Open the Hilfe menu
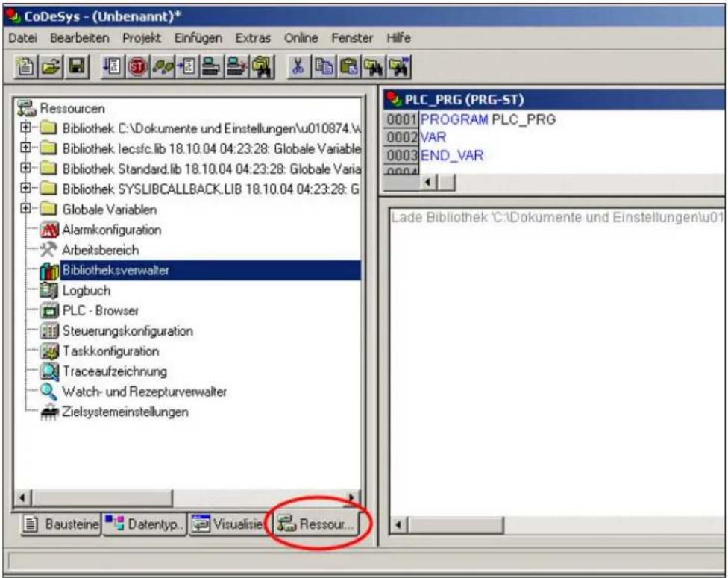This screenshot has width=728, height=578. [x=399, y=38]
